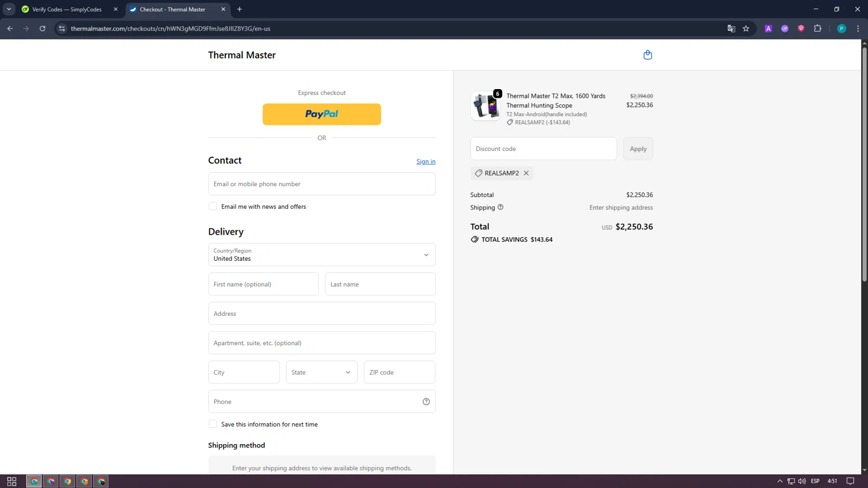Screen dimensions: 868x488
Task: Open the Chrome profile avatar
Action: tap(841, 28)
